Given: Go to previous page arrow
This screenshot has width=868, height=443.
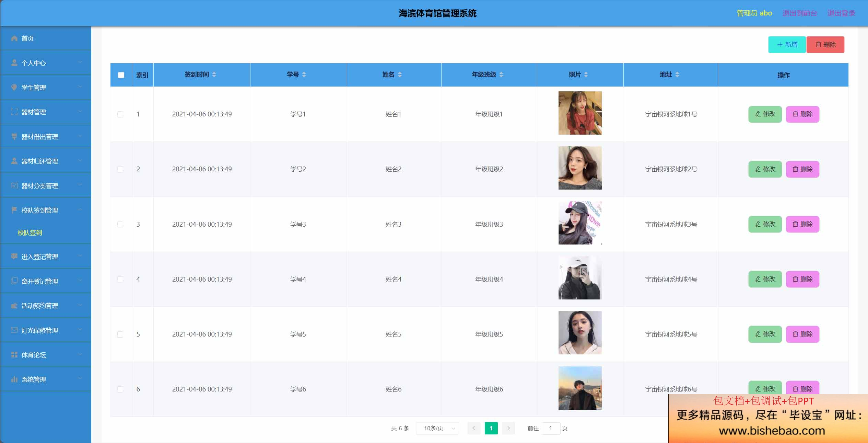Looking at the screenshot, I should pos(474,428).
